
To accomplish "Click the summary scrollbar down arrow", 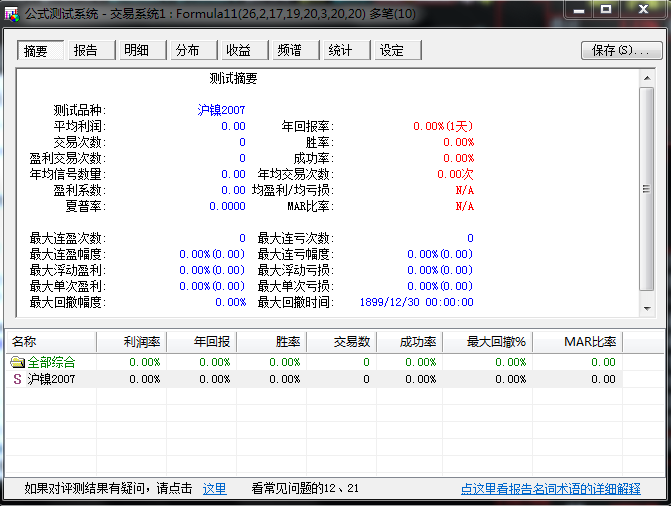I will coord(647,308).
